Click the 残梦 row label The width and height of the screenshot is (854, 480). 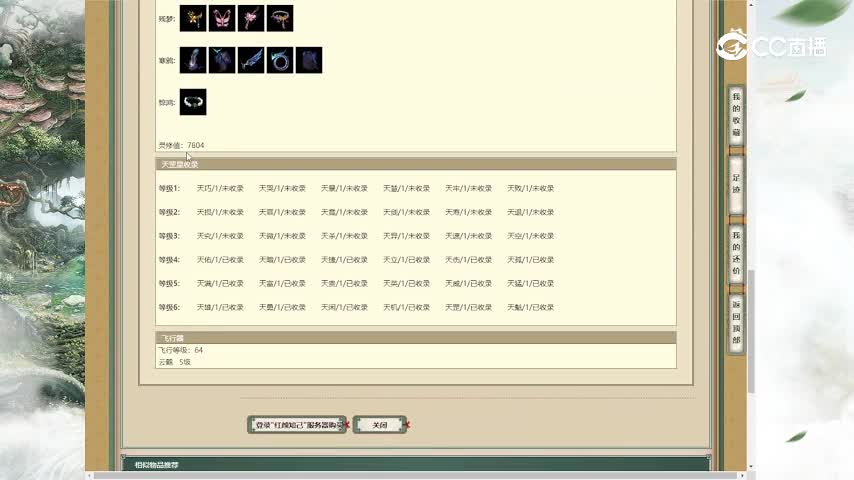[x=166, y=19]
